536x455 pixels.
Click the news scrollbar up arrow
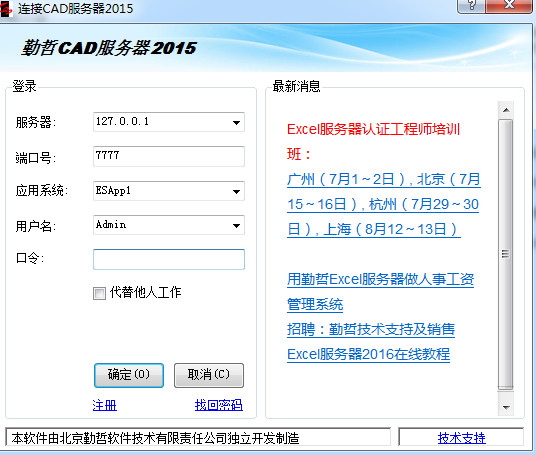[506, 110]
